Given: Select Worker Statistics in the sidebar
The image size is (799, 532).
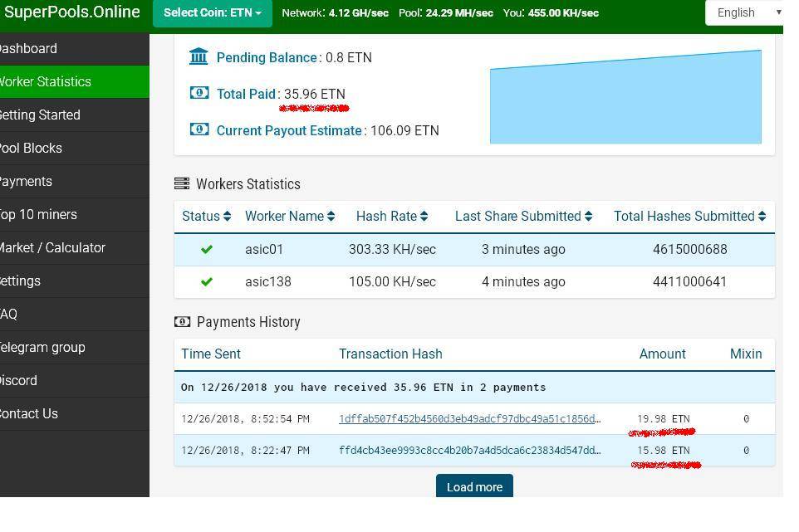Looking at the screenshot, I should (75, 81).
